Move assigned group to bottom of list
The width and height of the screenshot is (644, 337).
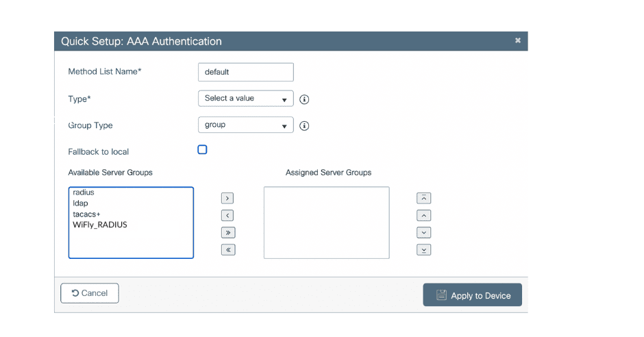[x=424, y=250]
